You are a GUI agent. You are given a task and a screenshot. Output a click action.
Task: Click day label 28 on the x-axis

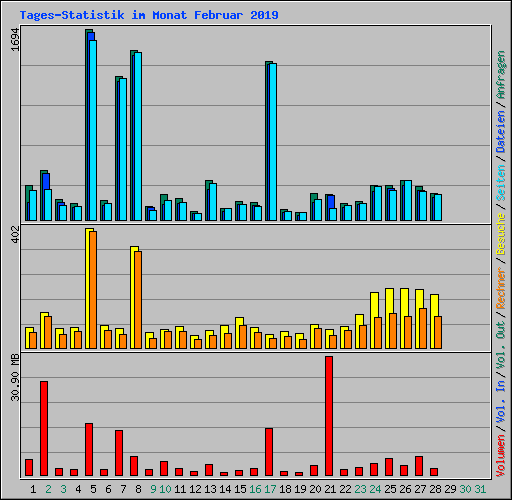coord(435,489)
